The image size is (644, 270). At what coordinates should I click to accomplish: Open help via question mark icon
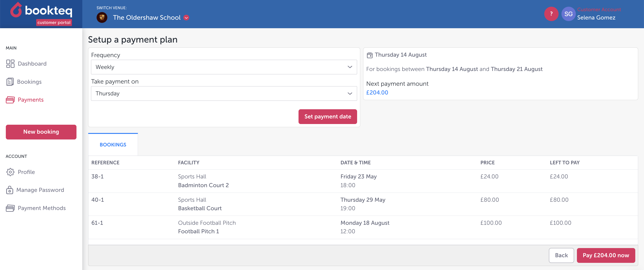(x=551, y=14)
